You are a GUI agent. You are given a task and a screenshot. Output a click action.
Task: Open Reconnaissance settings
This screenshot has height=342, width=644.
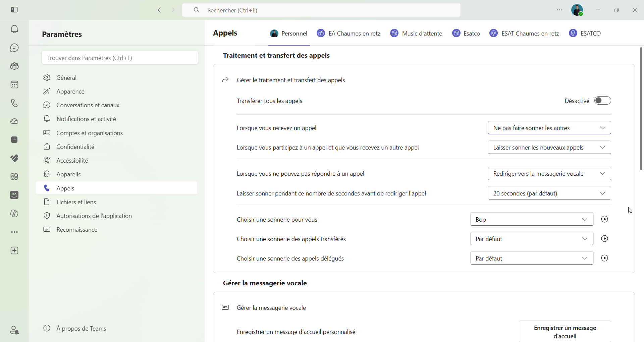117,229
